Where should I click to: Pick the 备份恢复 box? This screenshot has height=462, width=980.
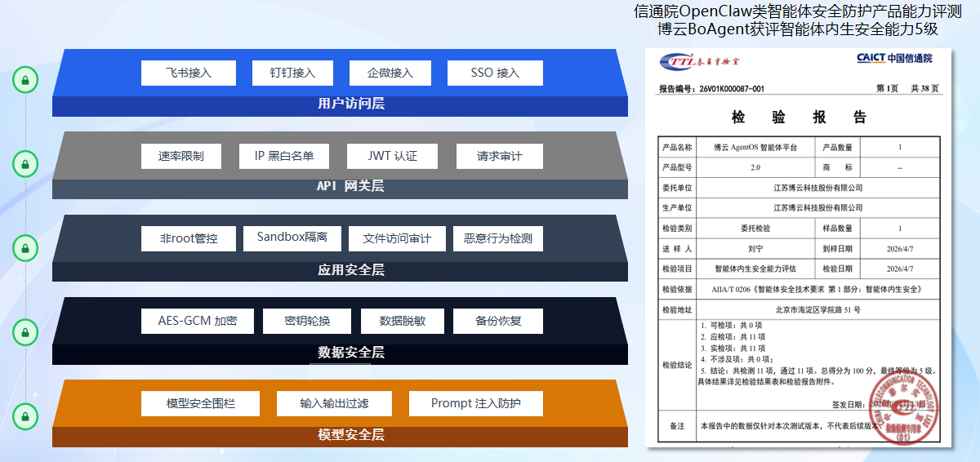pyautogui.click(x=498, y=321)
